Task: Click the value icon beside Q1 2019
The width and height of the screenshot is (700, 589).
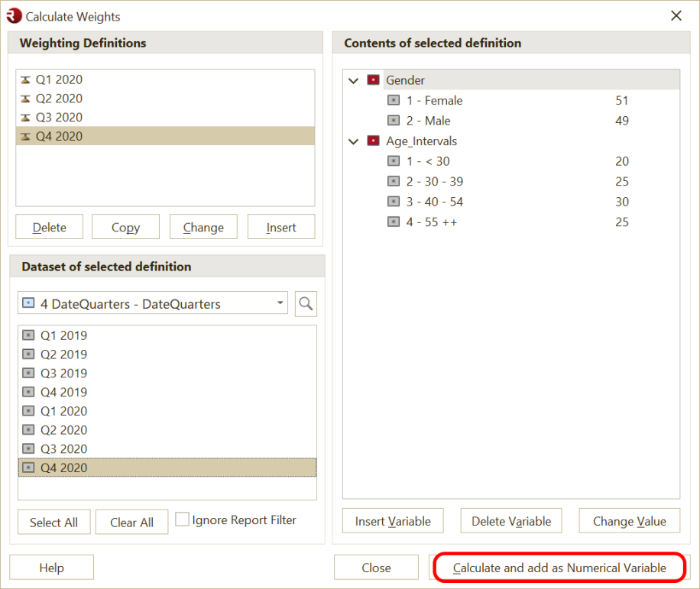Action: pyautogui.click(x=28, y=335)
